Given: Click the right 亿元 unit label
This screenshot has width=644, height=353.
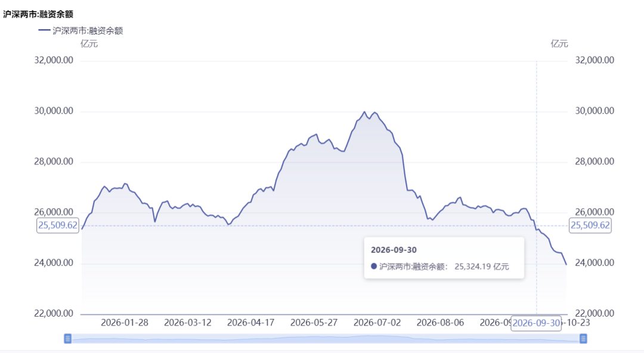Looking at the screenshot, I should [x=559, y=44].
